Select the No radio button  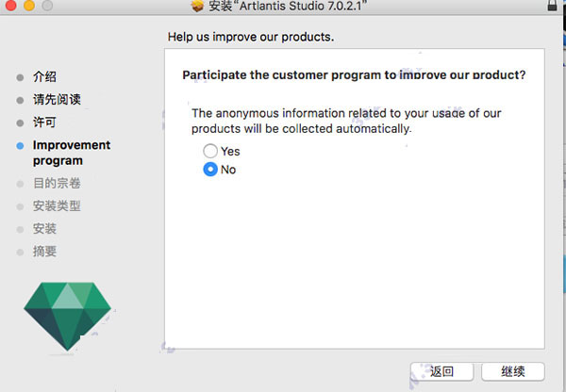[x=209, y=170]
